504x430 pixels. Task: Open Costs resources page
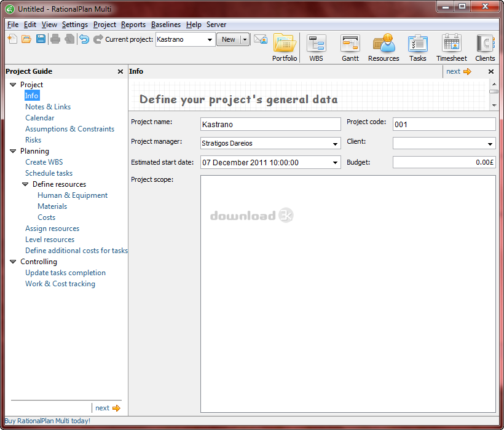[46, 217]
